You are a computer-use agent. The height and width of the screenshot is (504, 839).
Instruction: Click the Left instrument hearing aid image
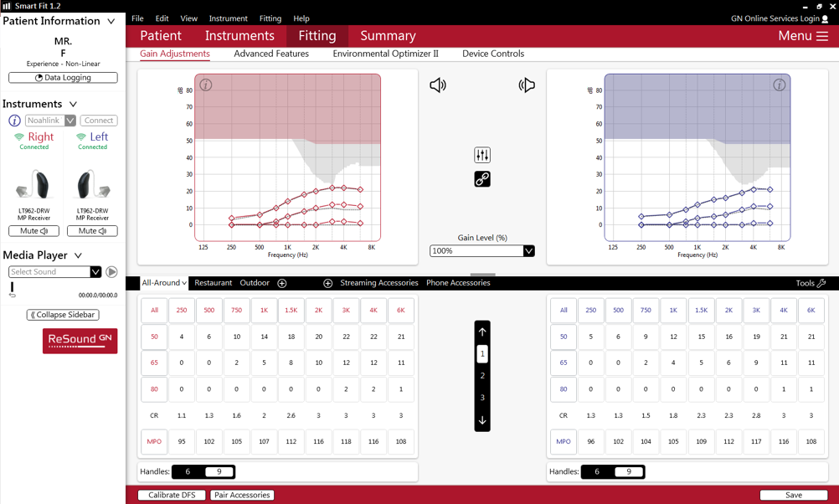[x=93, y=185]
